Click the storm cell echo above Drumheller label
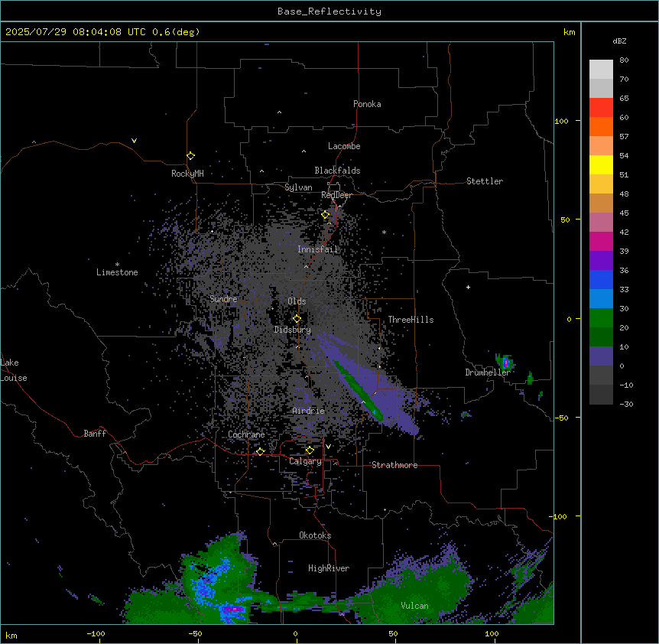The image size is (659, 644). (x=505, y=363)
